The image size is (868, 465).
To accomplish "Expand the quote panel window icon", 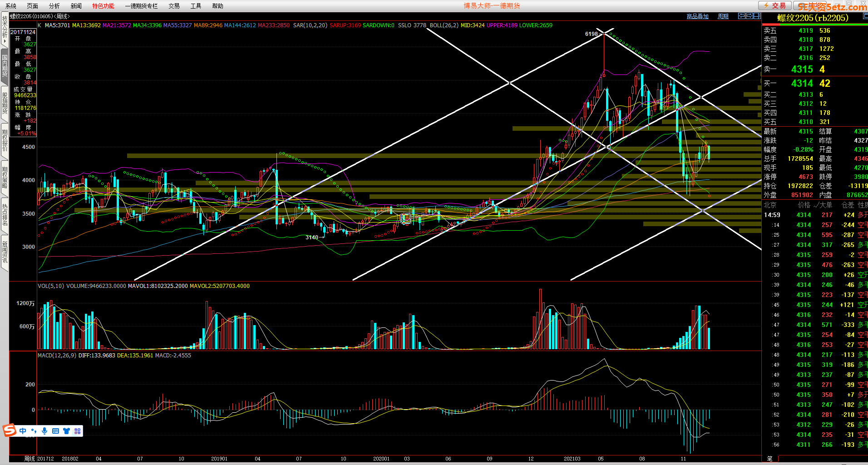I will point(865,16).
